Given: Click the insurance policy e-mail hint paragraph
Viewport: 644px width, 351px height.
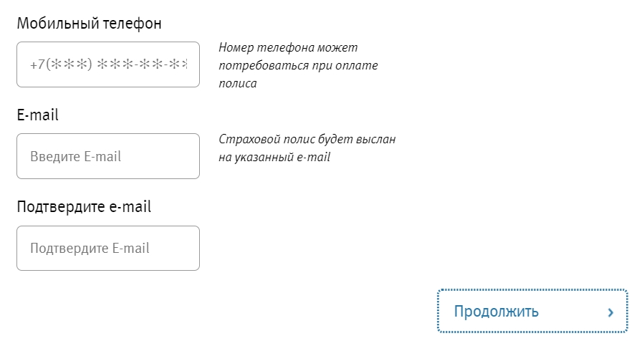Looking at the screenshot, I should pyautogui.click(x=307, y=148).
